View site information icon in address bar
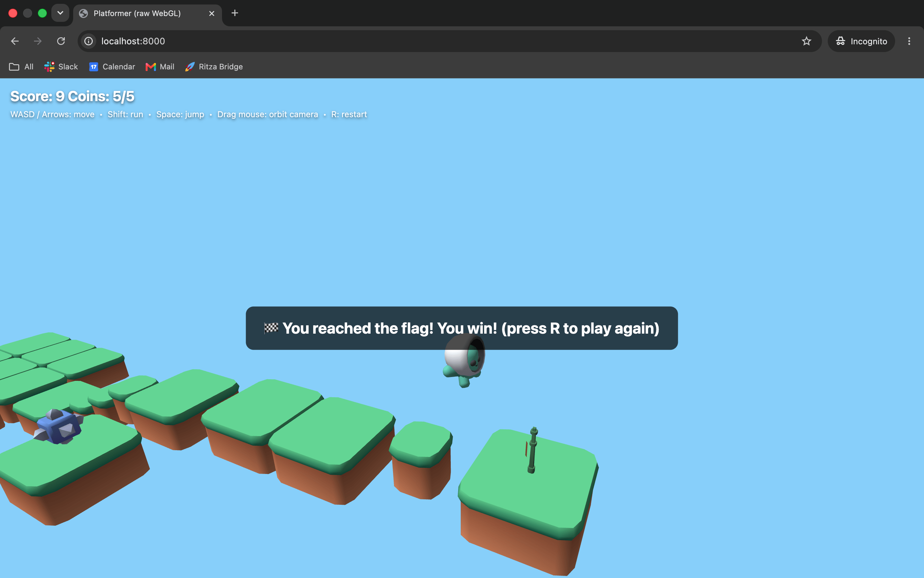 pyautogui.click(x=89, y=41)
